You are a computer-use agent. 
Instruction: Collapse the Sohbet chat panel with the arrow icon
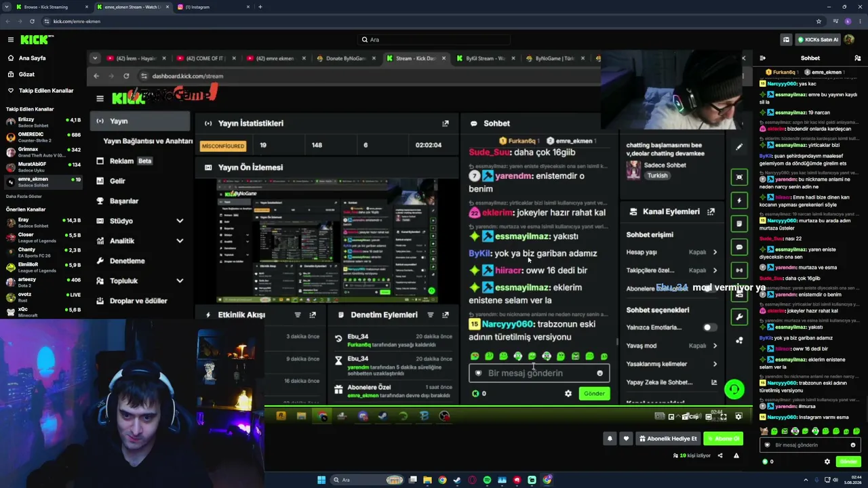coord(763,58)
